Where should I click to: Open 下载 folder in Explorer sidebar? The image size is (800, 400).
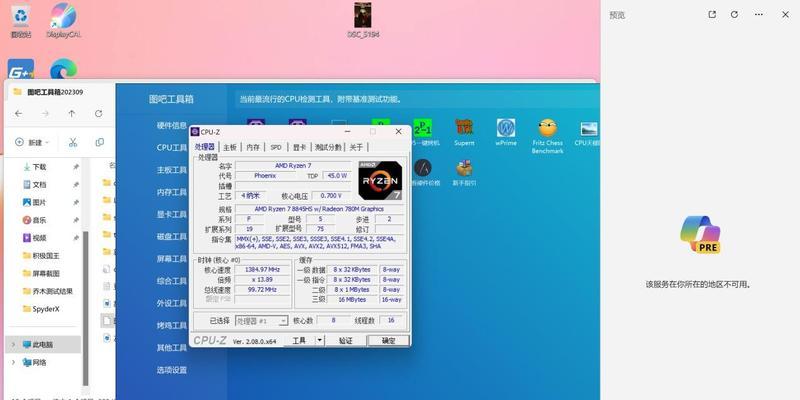pyautogui.click(x=40, y=167)
